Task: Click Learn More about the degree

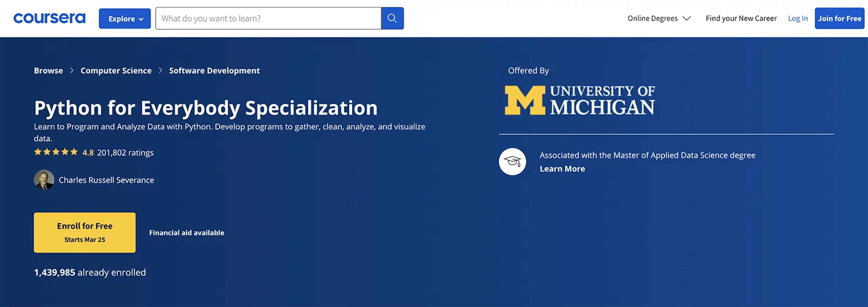Action: 562,168
